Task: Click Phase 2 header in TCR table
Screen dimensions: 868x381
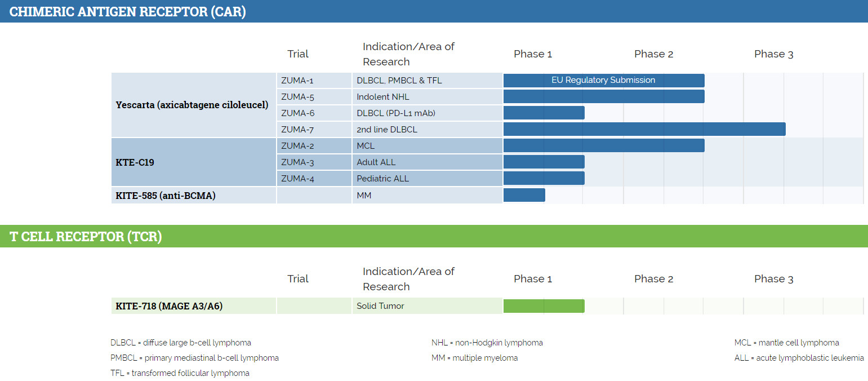Action: coord(653,279)
